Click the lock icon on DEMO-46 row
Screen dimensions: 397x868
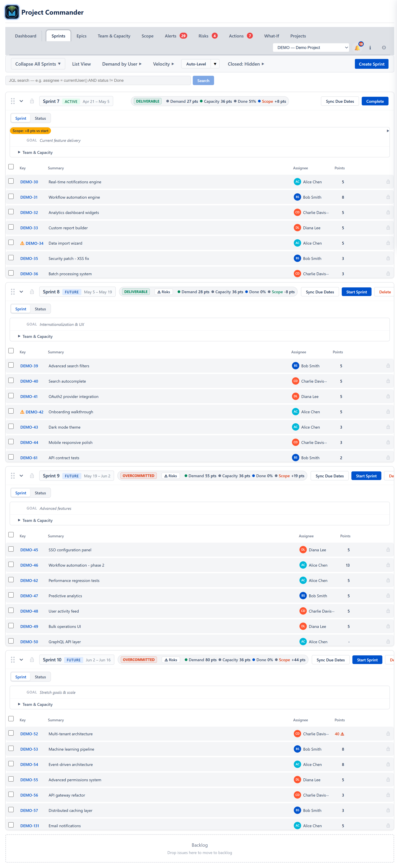(x=388, y=565)
